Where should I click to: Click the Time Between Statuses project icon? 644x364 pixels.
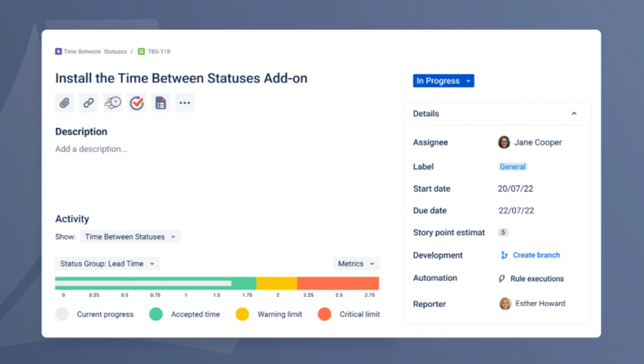click(x=58, y=52)
